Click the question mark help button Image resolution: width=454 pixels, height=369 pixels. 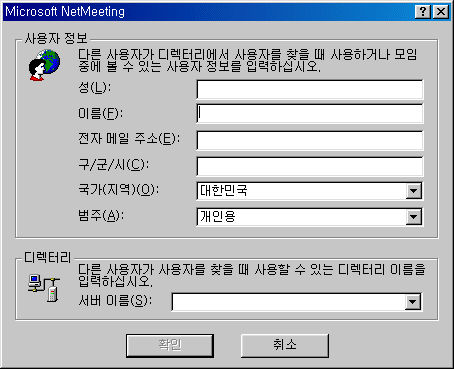click(x=423, y=12)
